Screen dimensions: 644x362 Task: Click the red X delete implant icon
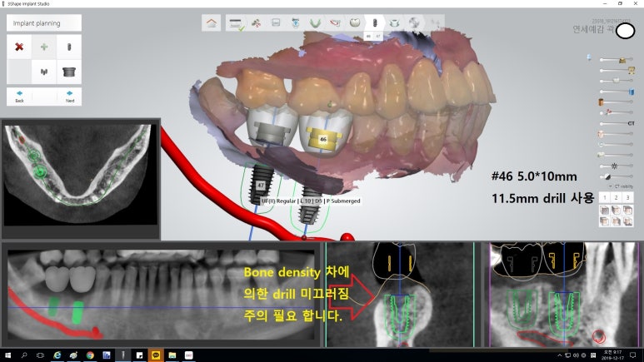pyautogui.click(x=19, y=47)
